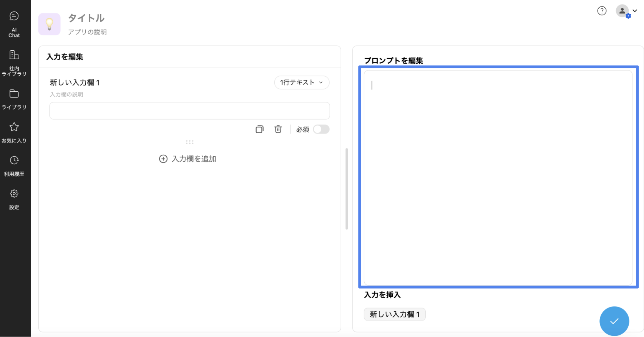
Task: Click the help question mark icon
Action: coord(602,11)
